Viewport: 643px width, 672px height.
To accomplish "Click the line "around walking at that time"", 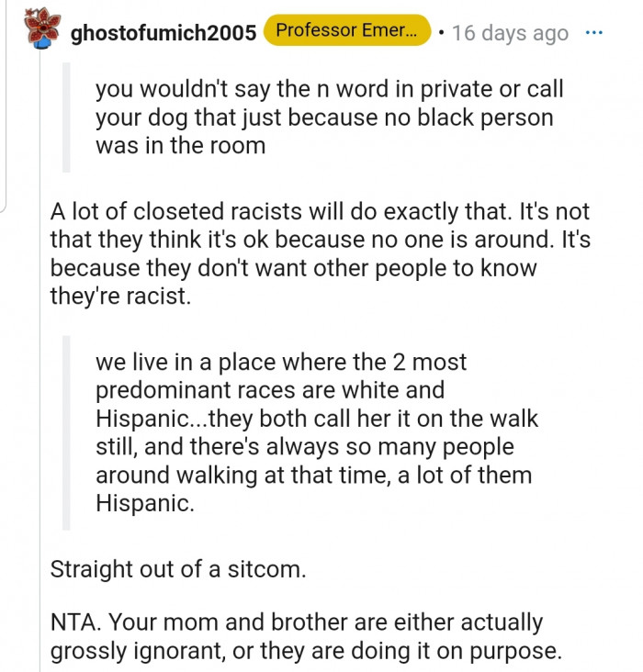I will (x=313, y=475).
